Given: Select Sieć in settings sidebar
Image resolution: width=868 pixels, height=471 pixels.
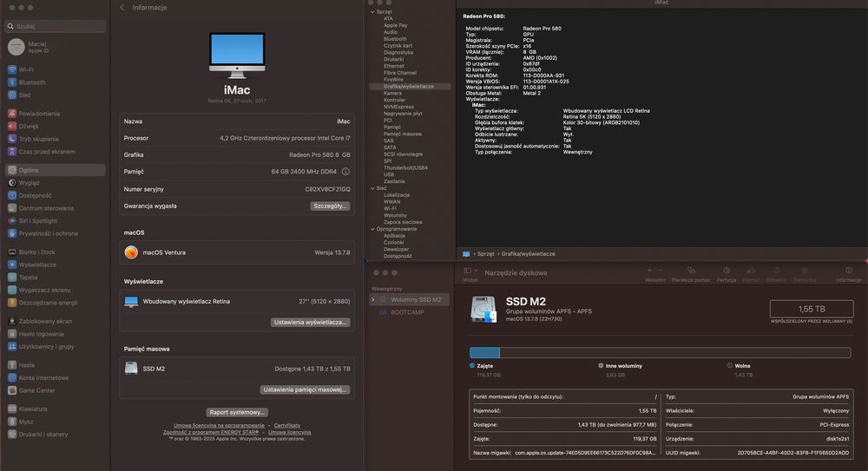Looking at the screenshot, I should [x=25, y=95].
